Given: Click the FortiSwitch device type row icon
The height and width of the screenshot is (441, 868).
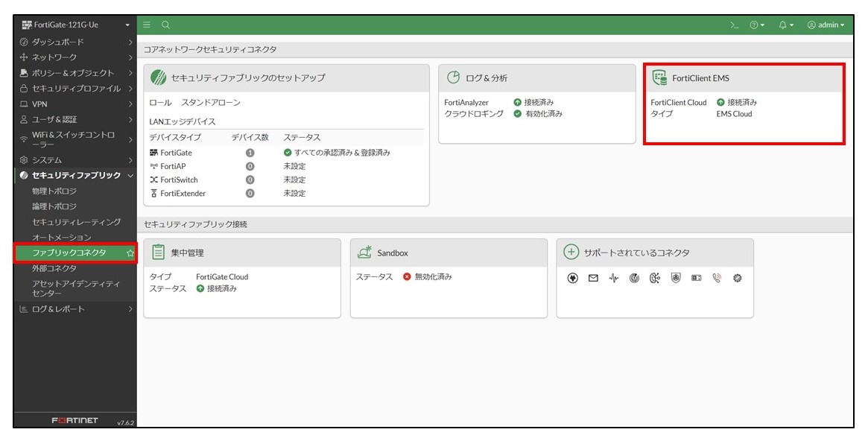Looking at the screenshot, I should tap(154, 180).
